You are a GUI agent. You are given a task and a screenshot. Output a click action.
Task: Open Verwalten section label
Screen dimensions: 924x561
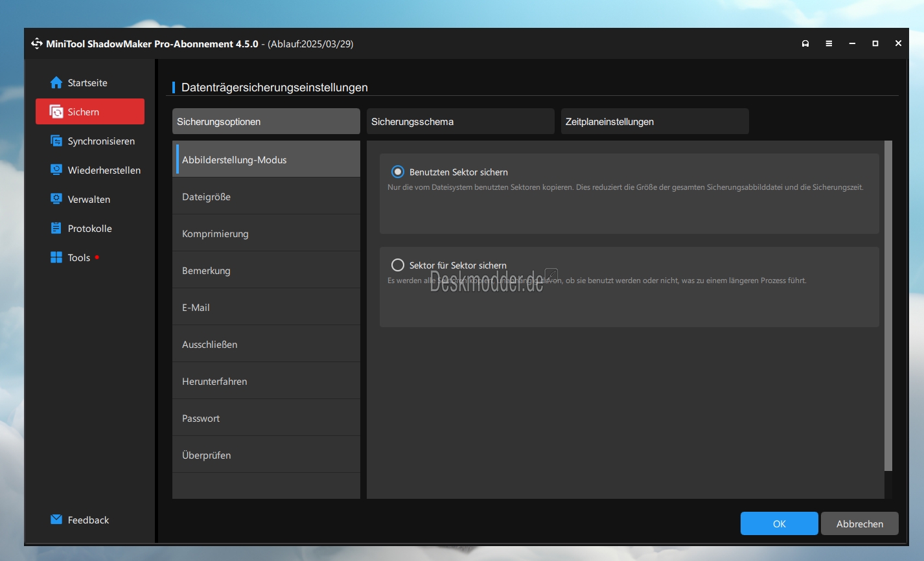[89, 199]
